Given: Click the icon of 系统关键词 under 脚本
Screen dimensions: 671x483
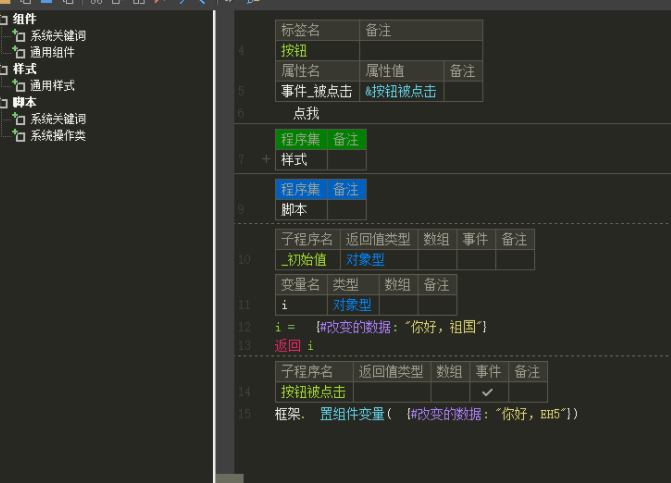Looking at the screenshot, I should tap(19, 119).
